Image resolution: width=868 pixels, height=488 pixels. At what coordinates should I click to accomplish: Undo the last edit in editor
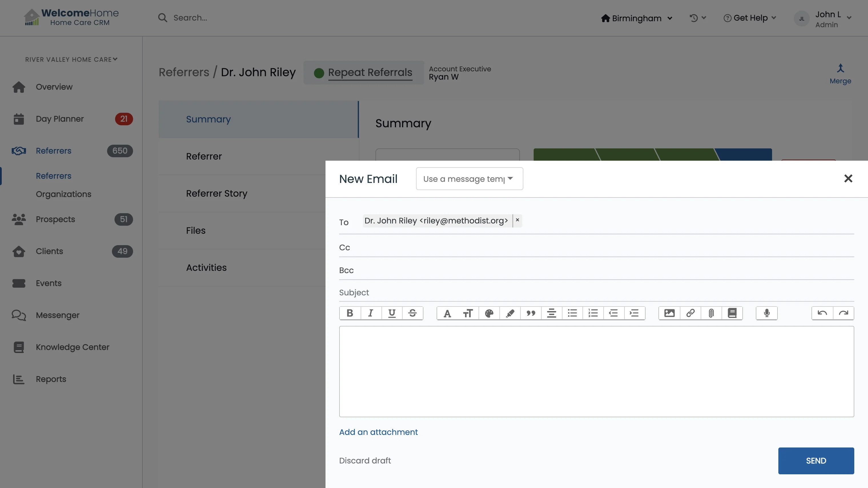(x=822, y=313)
